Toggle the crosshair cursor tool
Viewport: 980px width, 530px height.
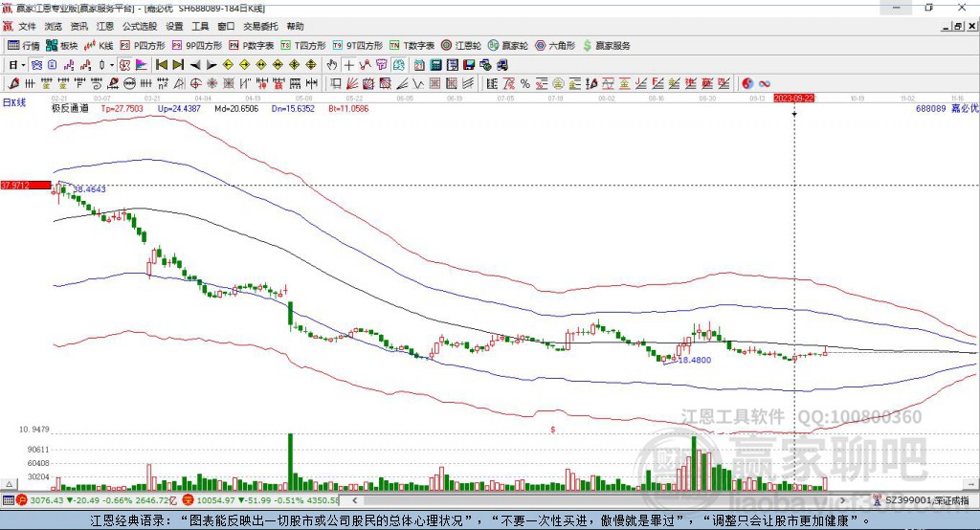tap(348, 65)
